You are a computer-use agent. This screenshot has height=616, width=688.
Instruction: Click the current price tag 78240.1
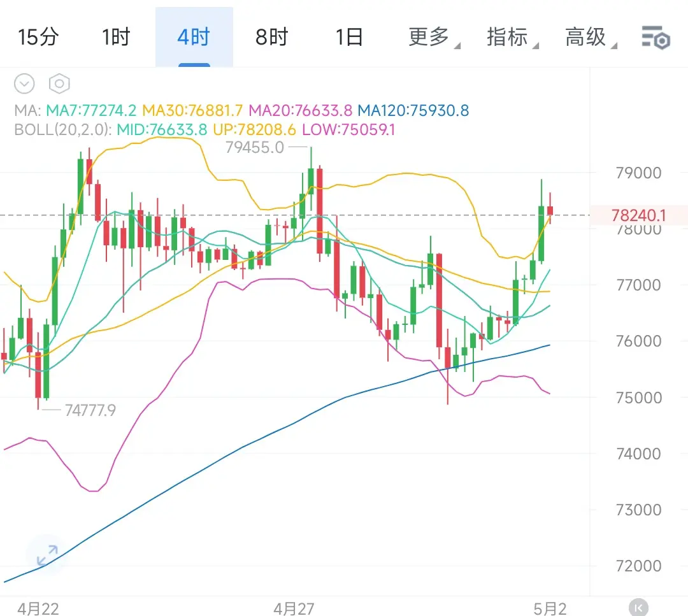tap(638, 215)
